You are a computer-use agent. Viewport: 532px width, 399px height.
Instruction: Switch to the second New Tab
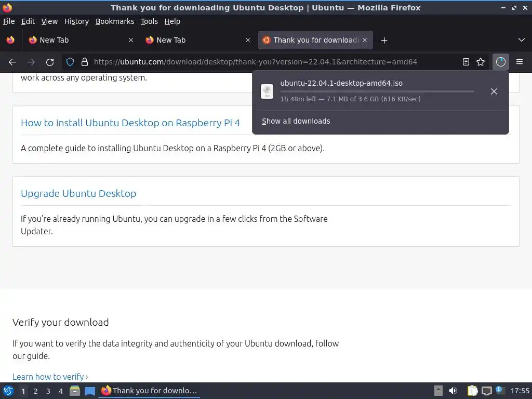point(198,40)
